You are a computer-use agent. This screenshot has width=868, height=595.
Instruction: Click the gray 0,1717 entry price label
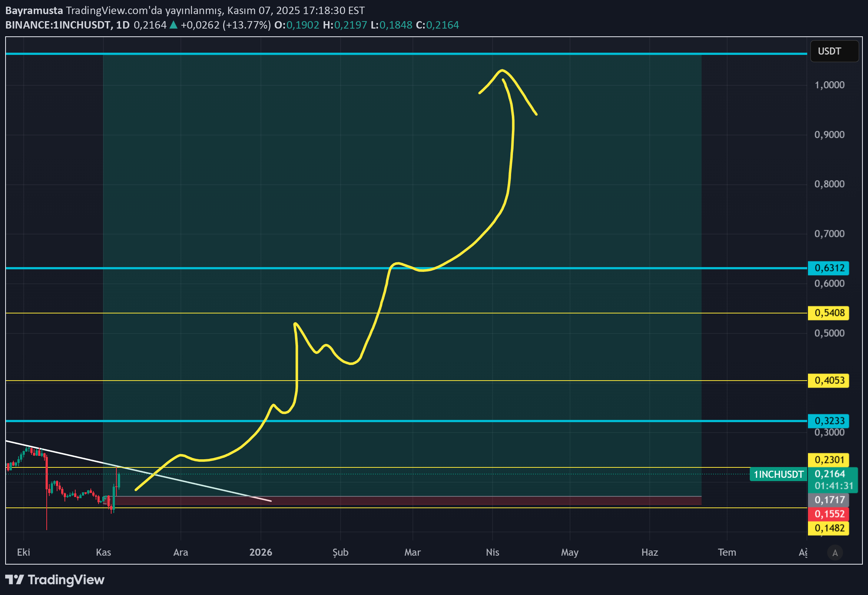pyautogui.click(x=828, y=500)
